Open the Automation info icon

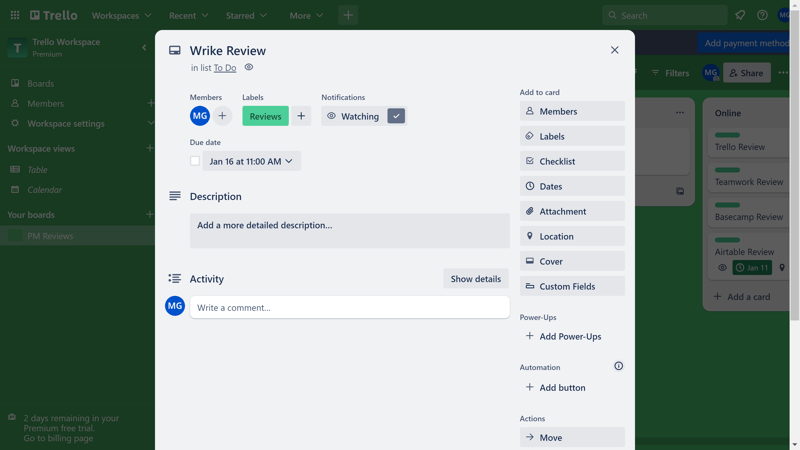(618, 366)
